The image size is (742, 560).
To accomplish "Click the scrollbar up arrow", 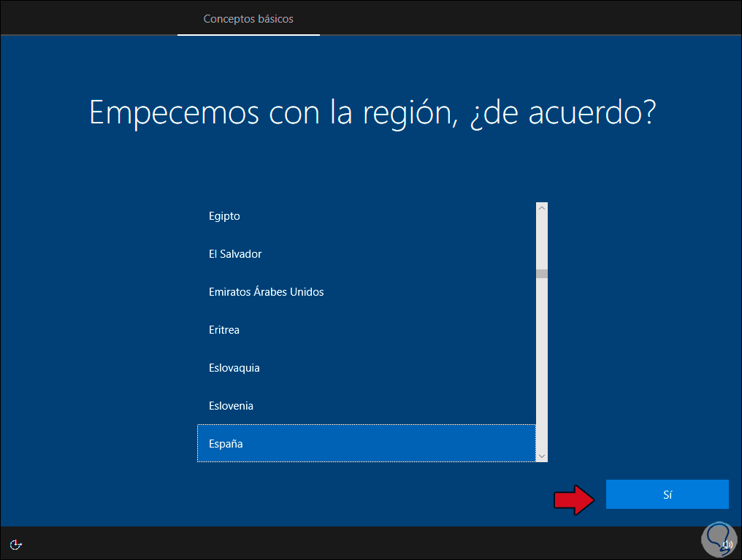I will click(x=541, y=207).
